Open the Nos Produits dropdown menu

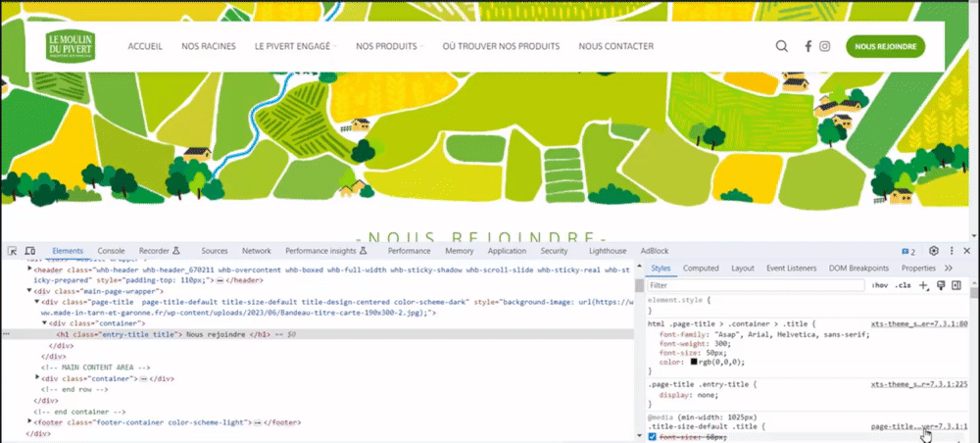point(389,46)
